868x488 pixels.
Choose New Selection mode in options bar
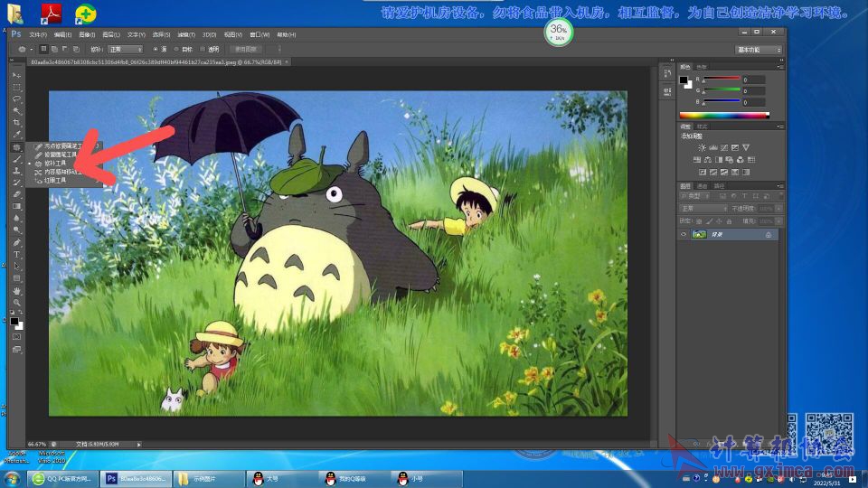[43, 49]
